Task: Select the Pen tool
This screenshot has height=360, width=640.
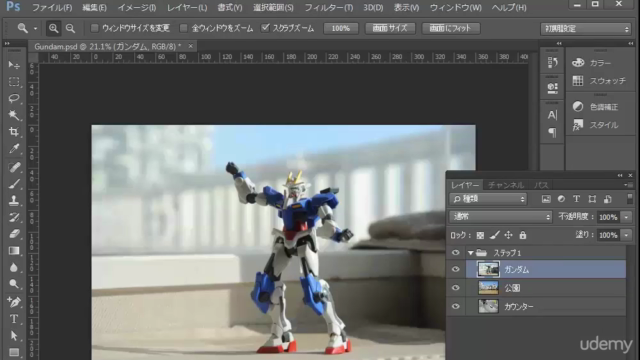Action: pos(14,302)
